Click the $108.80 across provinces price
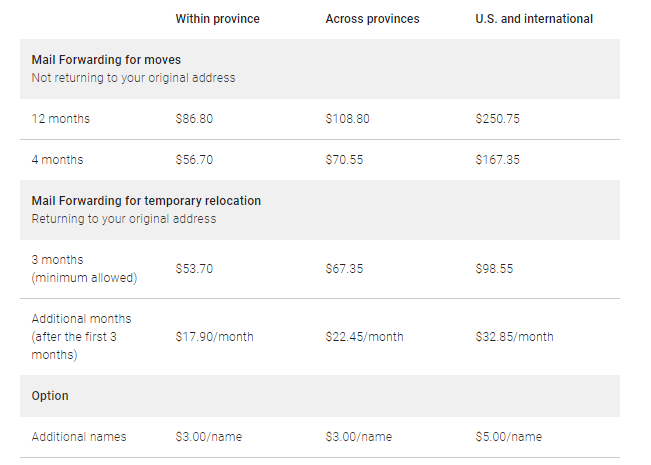 click(348, 119)
